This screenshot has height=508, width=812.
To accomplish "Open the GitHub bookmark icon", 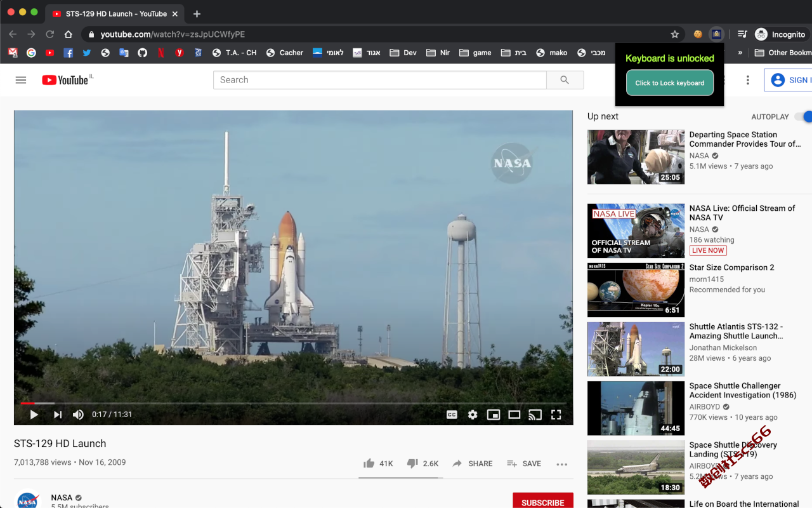I will [x=142, y=53].
